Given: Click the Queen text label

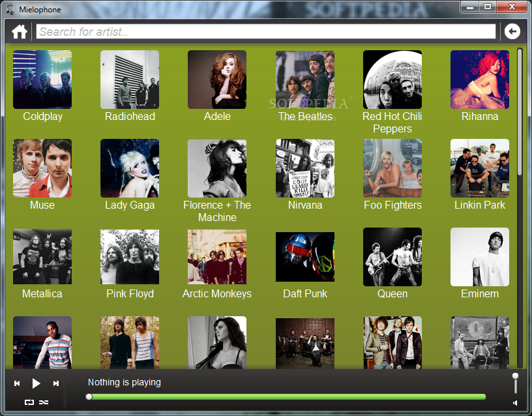Looking at the screenshot, I should tap(392, 293).
